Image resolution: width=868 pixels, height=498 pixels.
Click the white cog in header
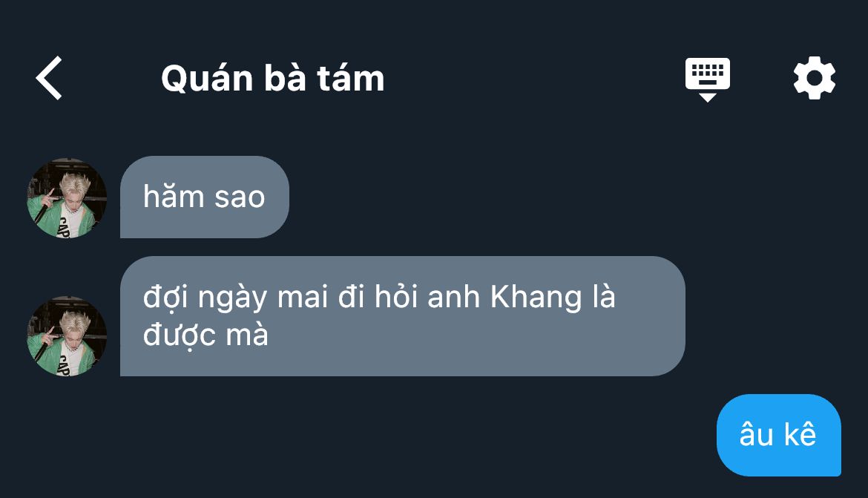815,77
